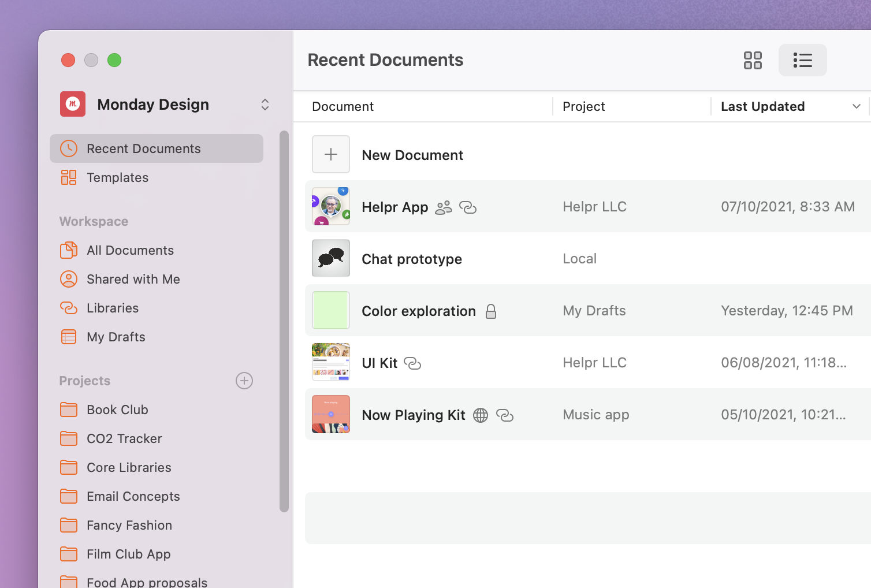Screen dimensions: 871x588
Task: Select Recent Documents in the sidebar
Action: point(143,148)
